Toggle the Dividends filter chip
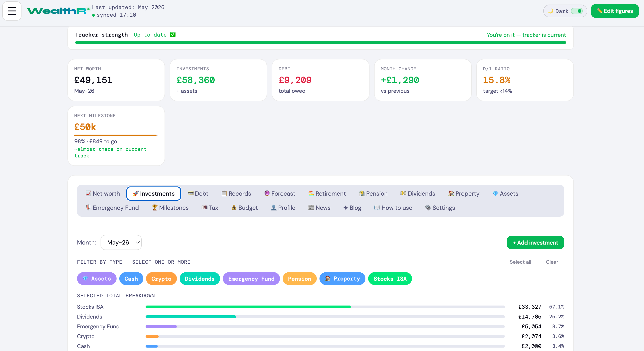Image resolution: width=644 pixels, height=351 pixels. click(200, 279)
